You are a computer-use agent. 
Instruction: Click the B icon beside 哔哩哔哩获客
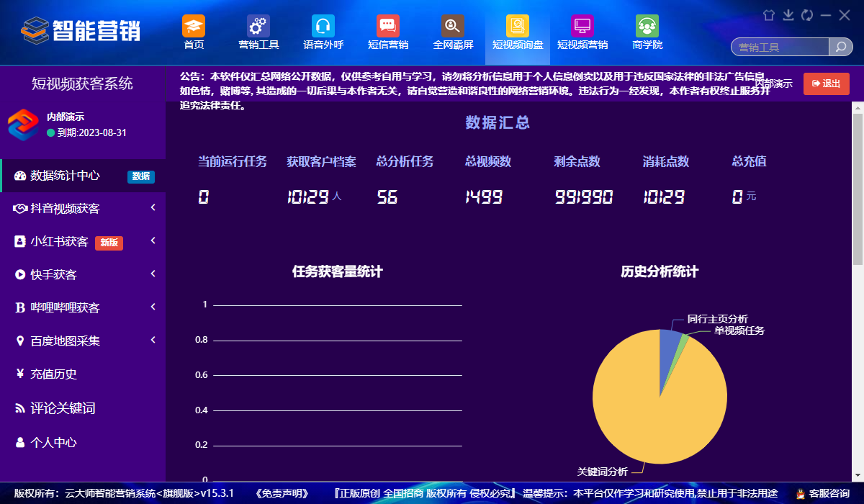click(20, 308)
